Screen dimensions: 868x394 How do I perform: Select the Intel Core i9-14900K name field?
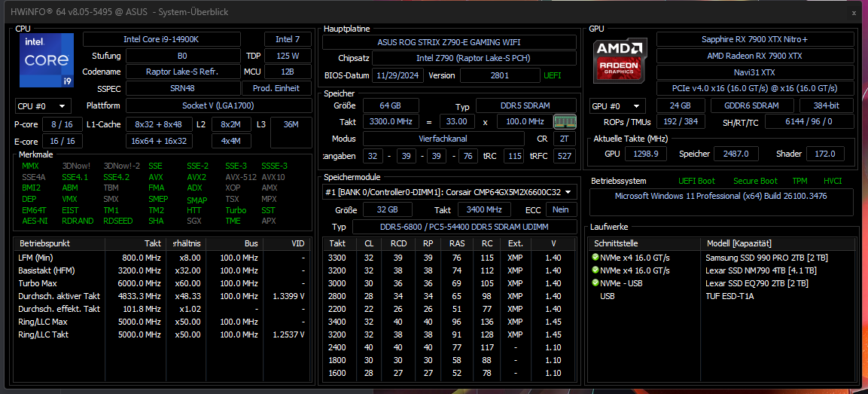point(162,39)
